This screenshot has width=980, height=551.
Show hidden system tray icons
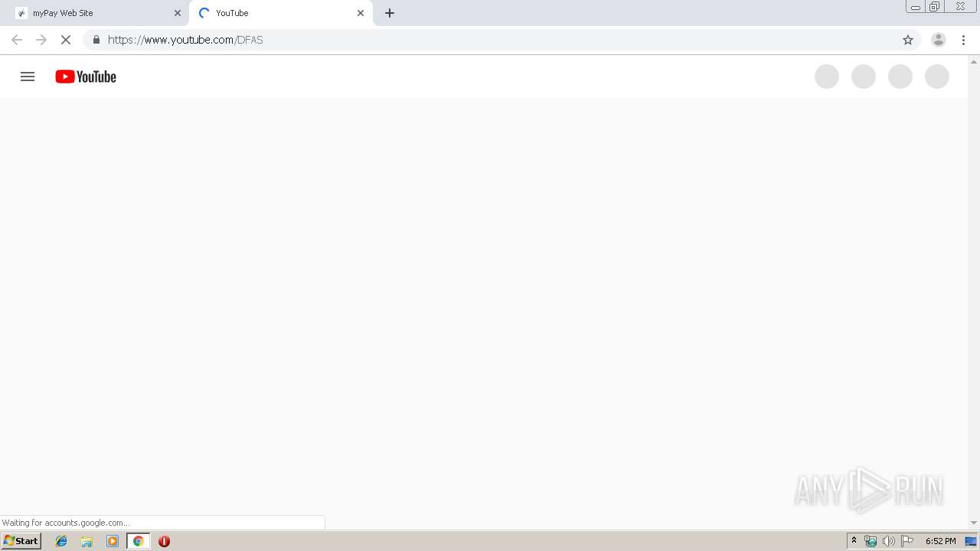click(x=854, y=541)
